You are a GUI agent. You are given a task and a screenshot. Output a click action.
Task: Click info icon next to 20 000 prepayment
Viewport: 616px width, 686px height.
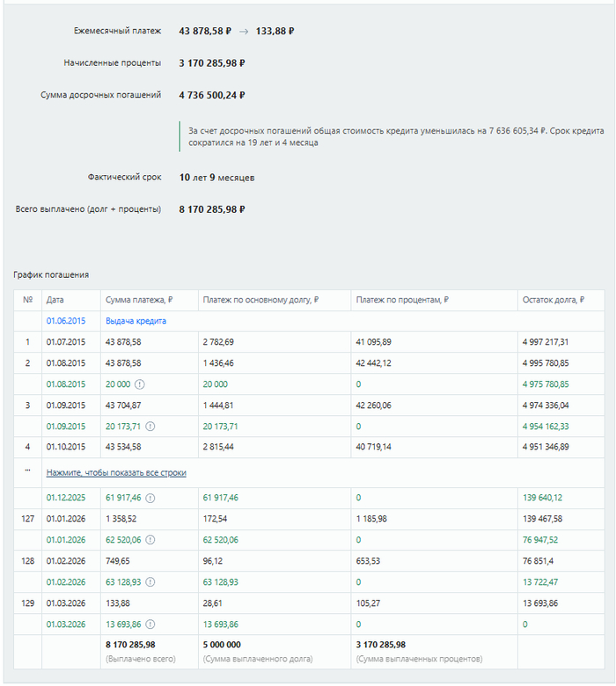(x=139, y=384)
